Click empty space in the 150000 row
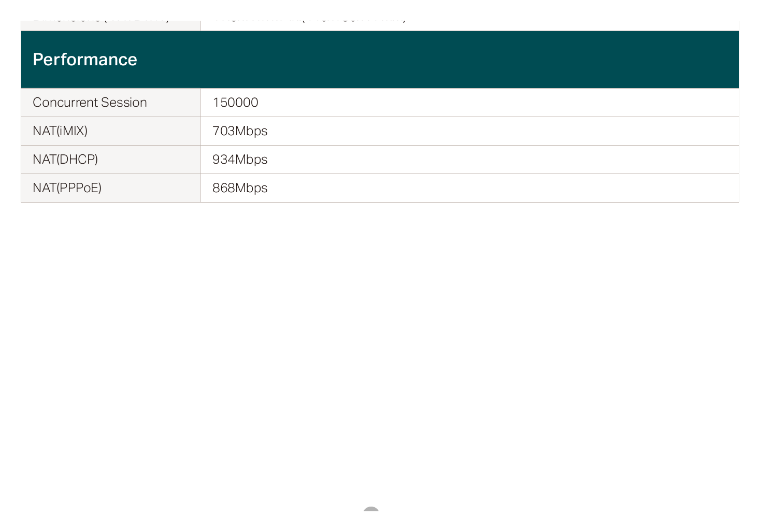This screenshot has width=760, height=532. [x=497, y=103]
